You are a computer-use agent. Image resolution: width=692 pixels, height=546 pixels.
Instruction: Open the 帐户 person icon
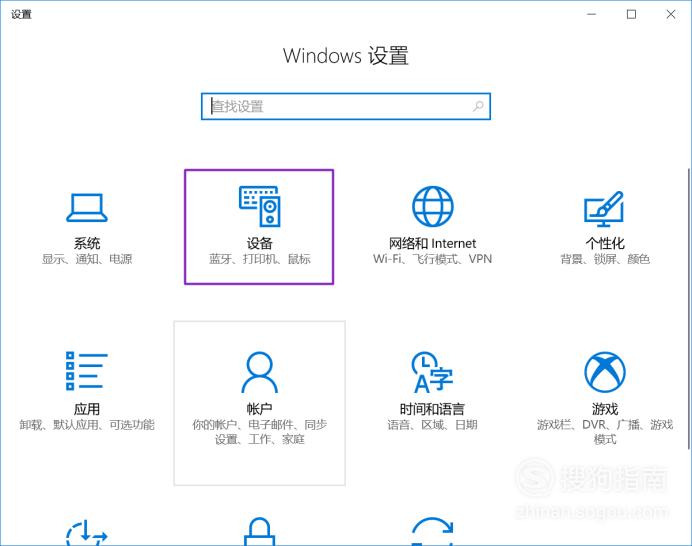pos(260,372)
